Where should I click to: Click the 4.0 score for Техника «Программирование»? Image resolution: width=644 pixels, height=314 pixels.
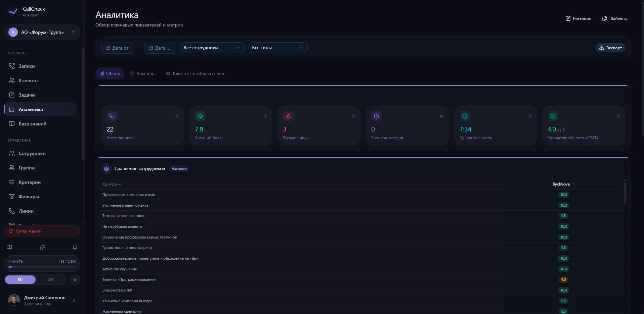(563, 279)
